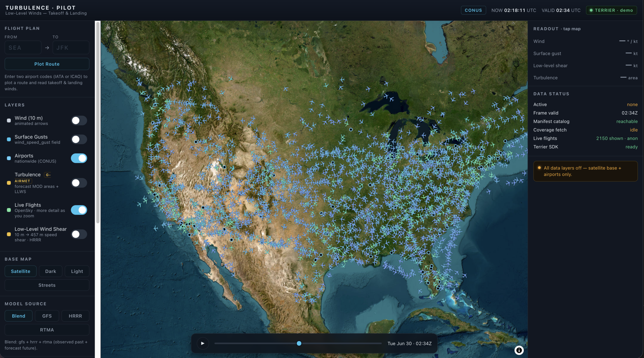Screen dimensions: 644x358
Task: Click the VALID 02:34 UTC time
Action: coord(561,10)
